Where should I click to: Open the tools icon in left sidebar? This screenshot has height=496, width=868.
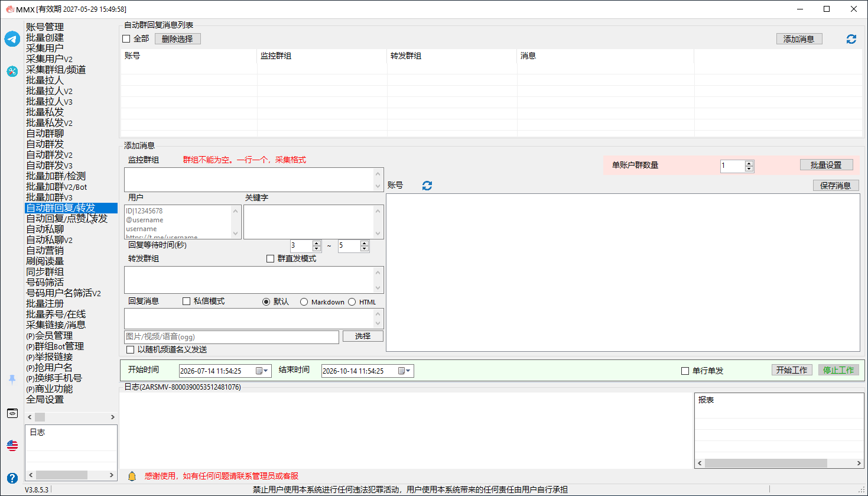[12, 72]
